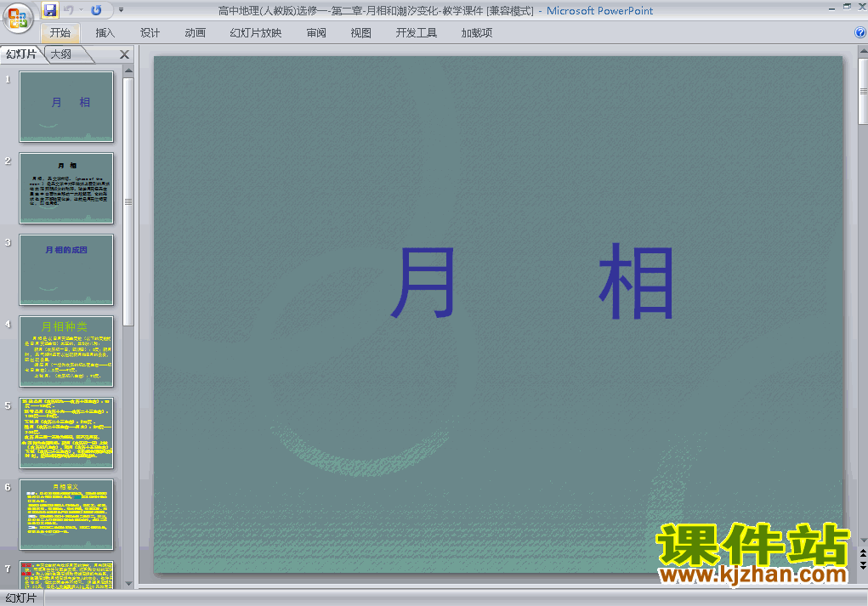The height and width of the screenshot is (606, 868).
Task: Open the 加载项 ribbon tab
Action: pos(477,33)
